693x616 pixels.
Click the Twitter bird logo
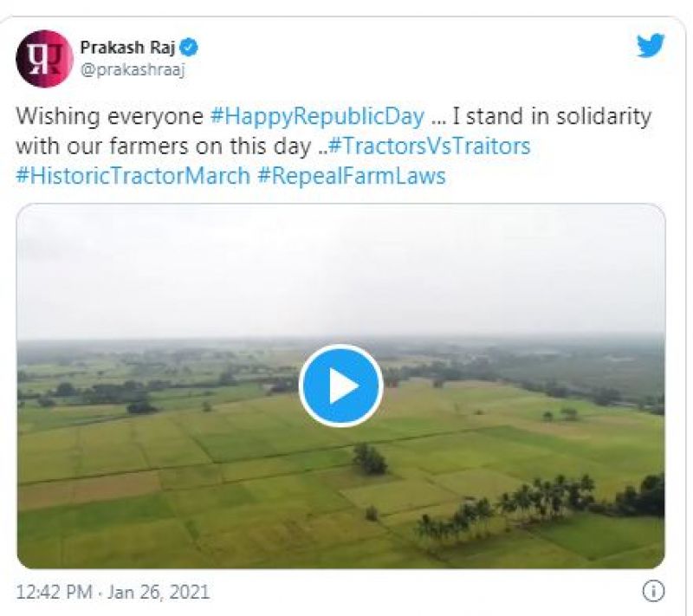650,46
